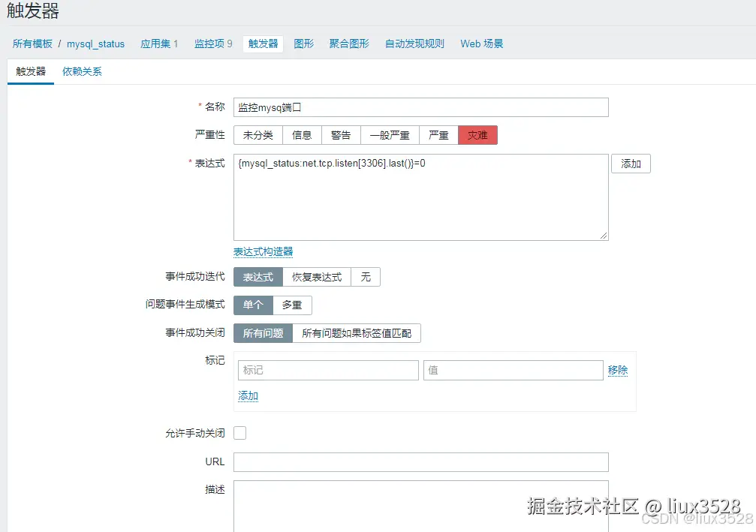Remove the tag row via 移除
This screenshot has width=756, height=532.
[x=618, y=370]
